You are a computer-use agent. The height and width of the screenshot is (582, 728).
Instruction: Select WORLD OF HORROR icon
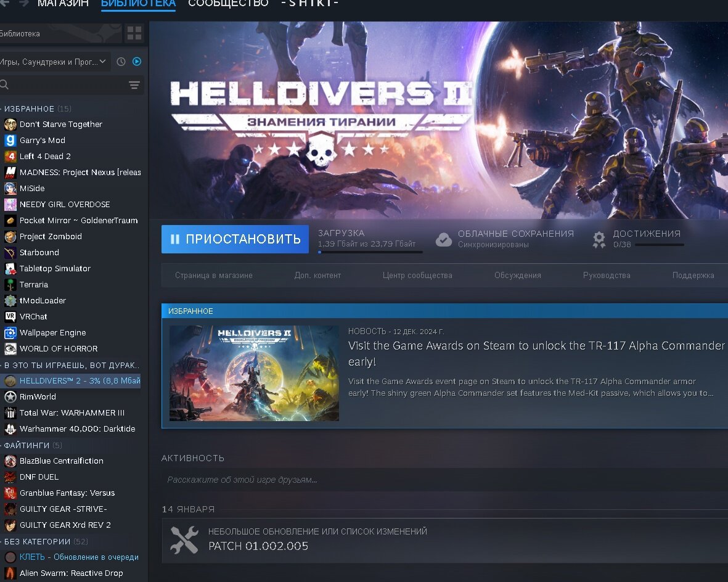10,348
